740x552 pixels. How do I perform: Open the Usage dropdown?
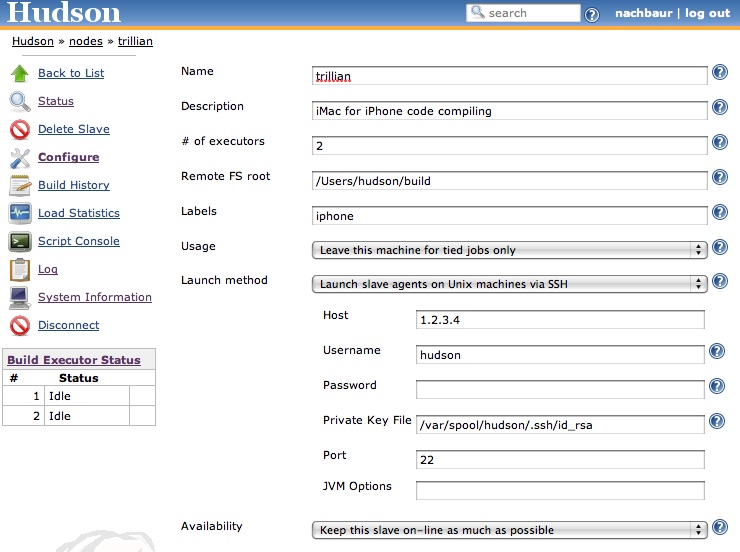coord(510,250)
